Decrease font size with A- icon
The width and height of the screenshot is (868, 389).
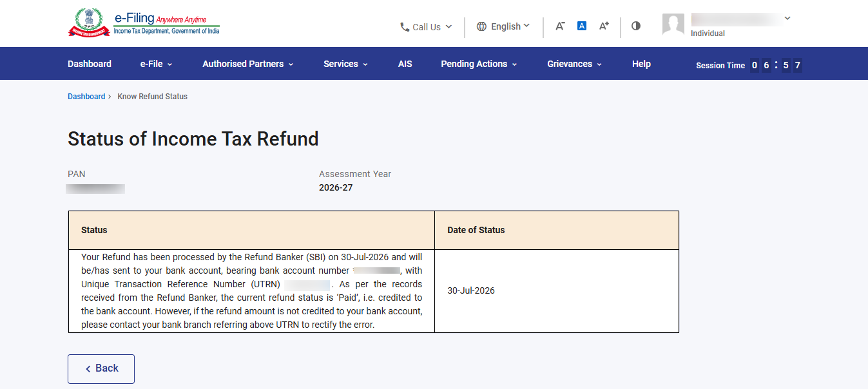[560, 26]
